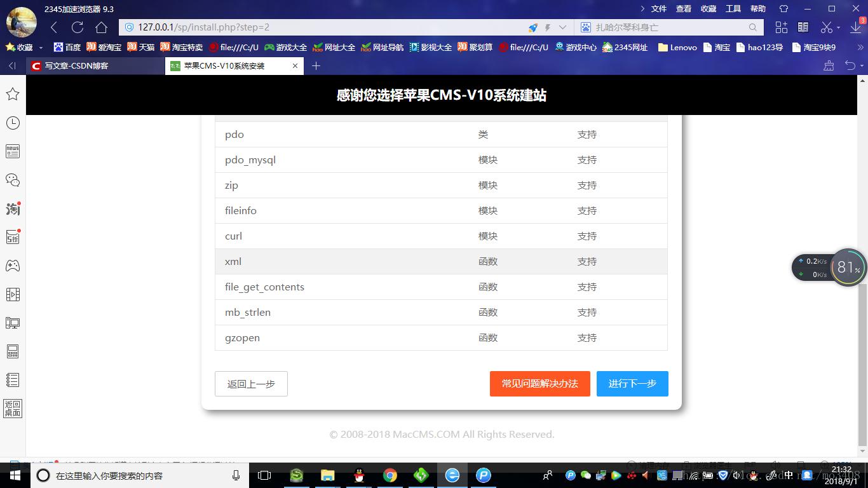Reload the page with the refresh button

[78, 27]
